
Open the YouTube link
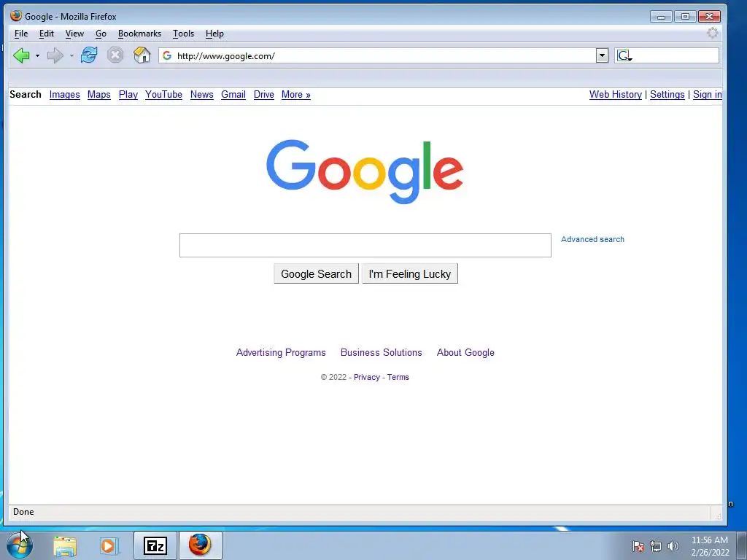coord(164,94)
